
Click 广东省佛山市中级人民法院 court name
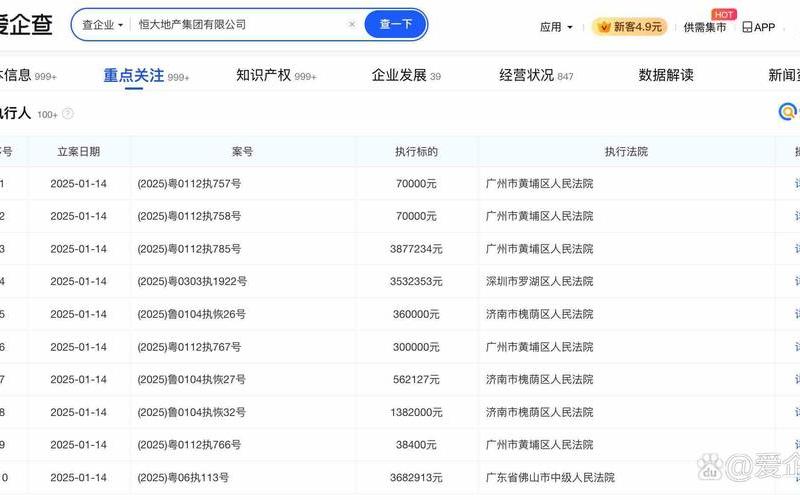[x=551, y=478]
